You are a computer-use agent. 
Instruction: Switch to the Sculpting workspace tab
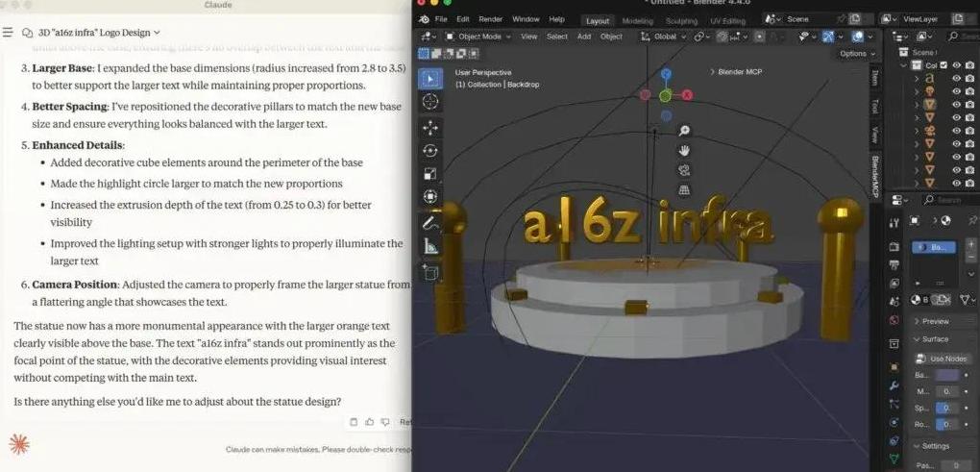click(x=681, y=20)
